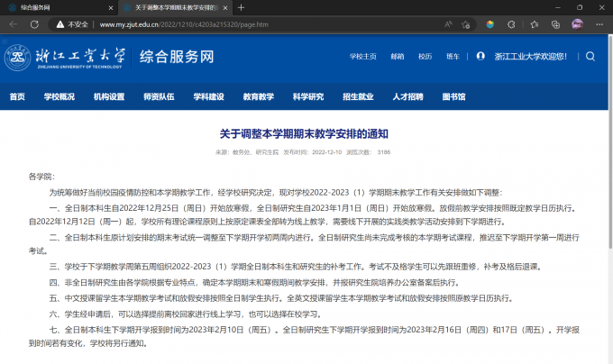The width and height of the screenshot is (613, 364).
Task: Click the browser back arrow
Action: pos(11,24)
